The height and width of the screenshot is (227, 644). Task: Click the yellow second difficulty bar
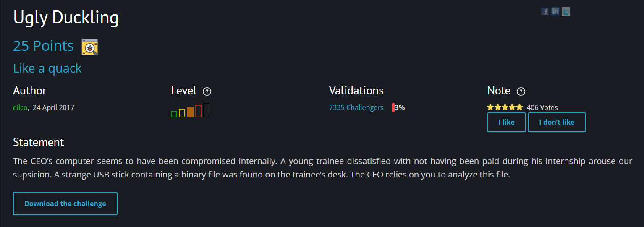point(182,113)
